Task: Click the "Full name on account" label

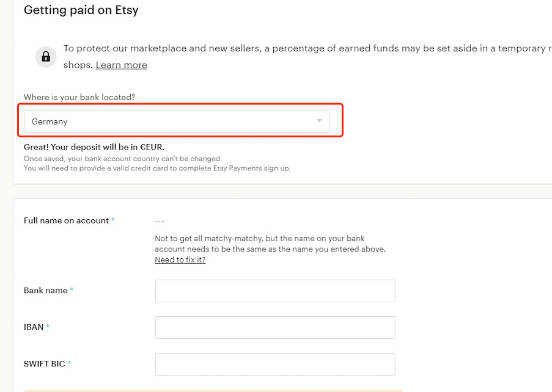Action: coord(65,220)
